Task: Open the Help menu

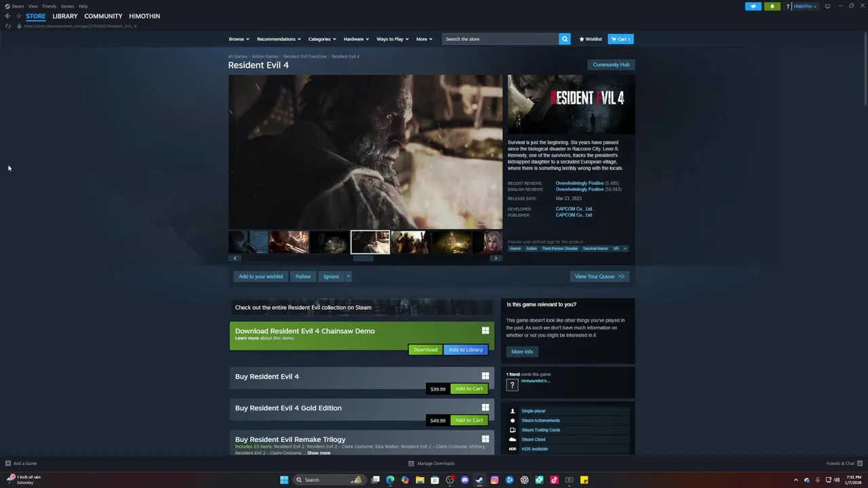Action: coord(83,6)
